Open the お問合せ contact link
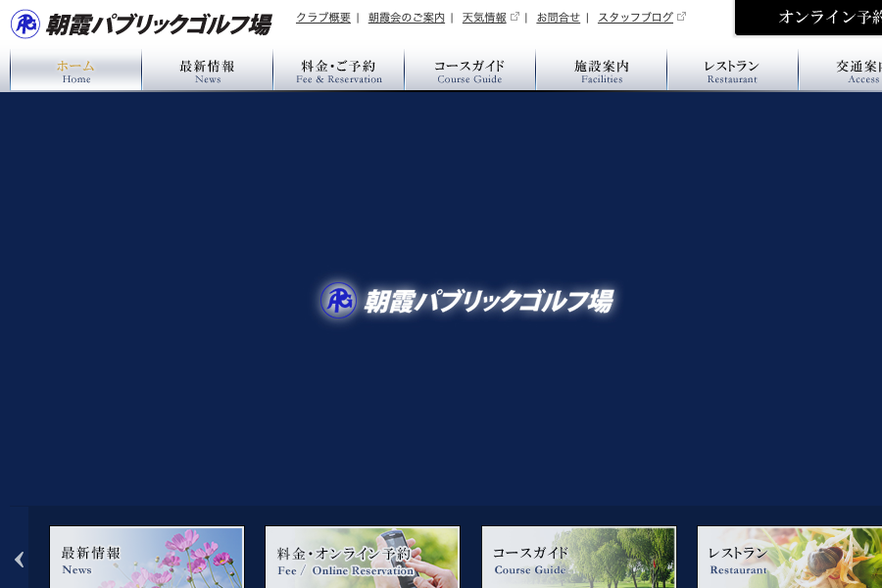 (x=558, y=18)
